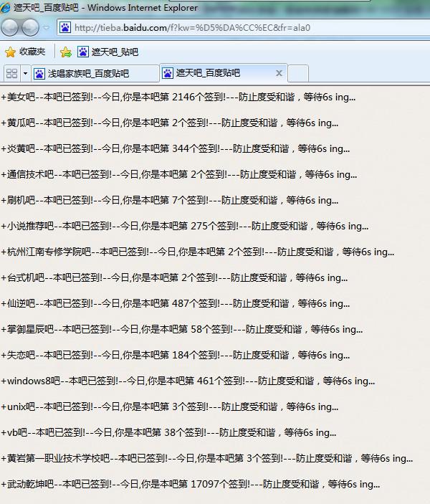Click the Internet Explorer title bar icon
This screenshot has height=504, width=430.
coord(5,7)
